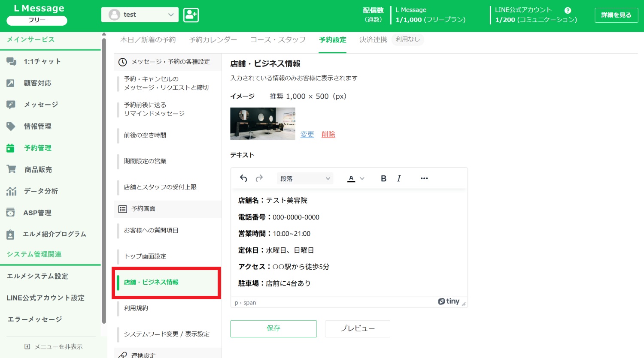Click the 予約管理 calendar icon
The image size is (644, 358).
point(10,148)
